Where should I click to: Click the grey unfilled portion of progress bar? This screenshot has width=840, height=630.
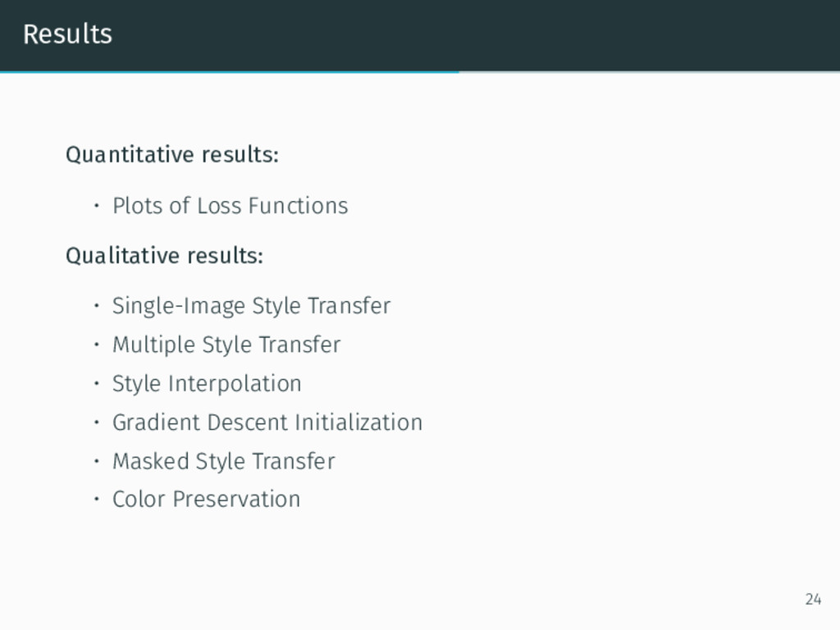pos(650,72)
